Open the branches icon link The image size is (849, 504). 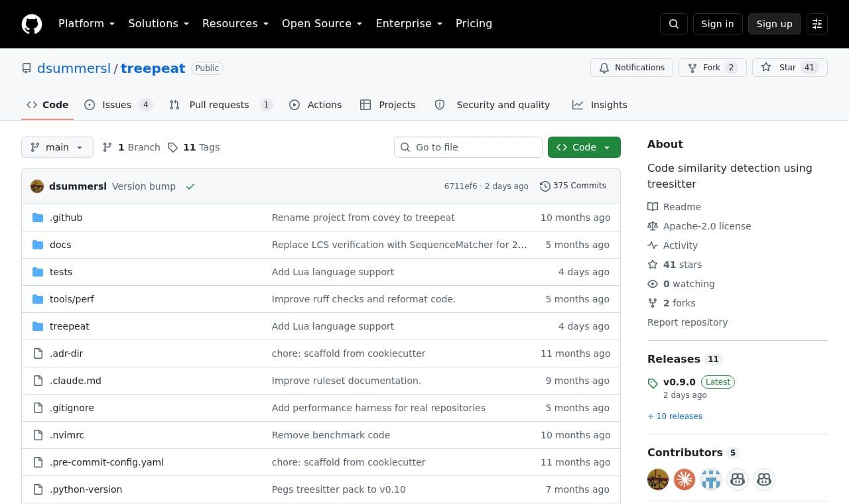[x=131, y=147]
